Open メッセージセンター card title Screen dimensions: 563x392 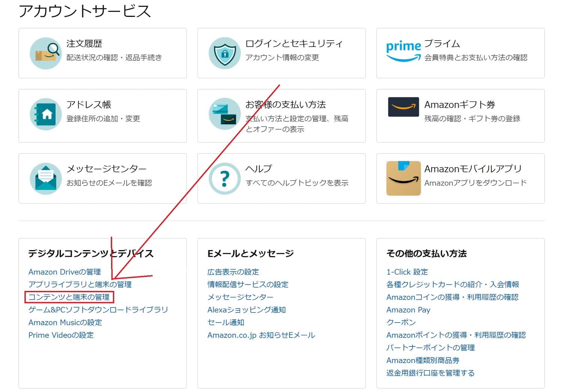(107, 169)
